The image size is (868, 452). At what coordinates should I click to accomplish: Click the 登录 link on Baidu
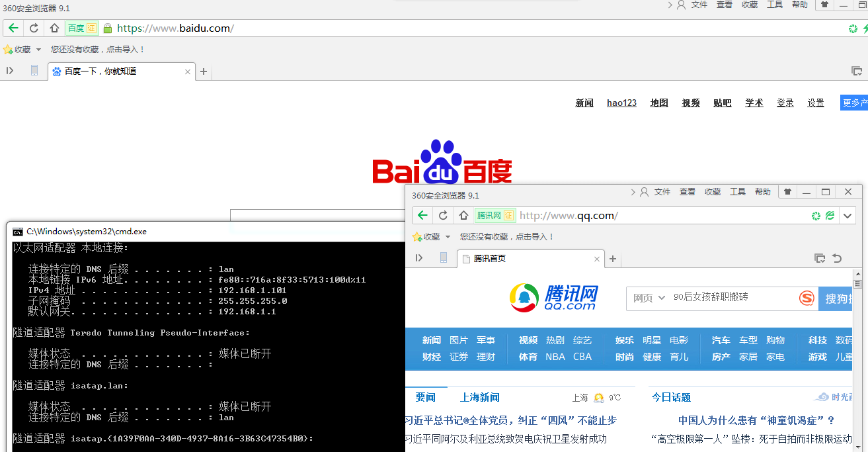pyautogui.click(x=785, y=103)
